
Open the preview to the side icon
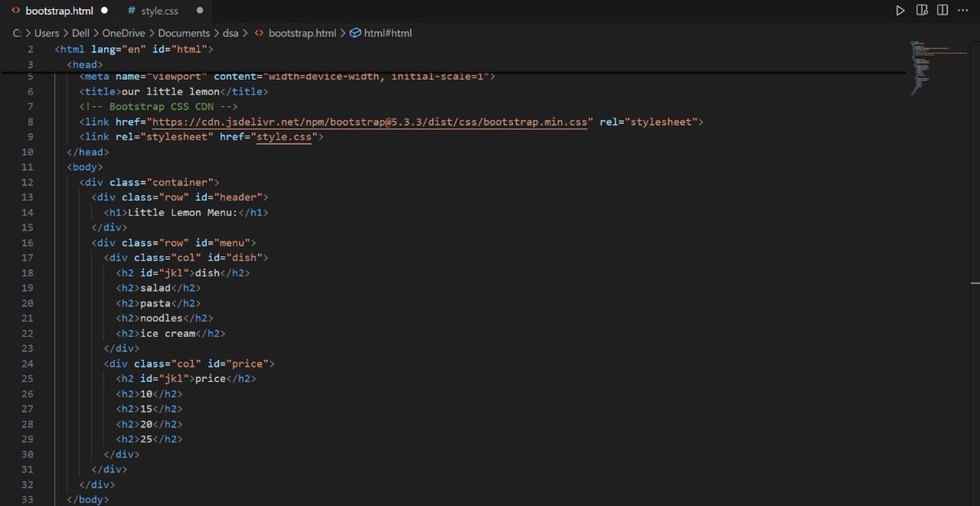[922, 11]
